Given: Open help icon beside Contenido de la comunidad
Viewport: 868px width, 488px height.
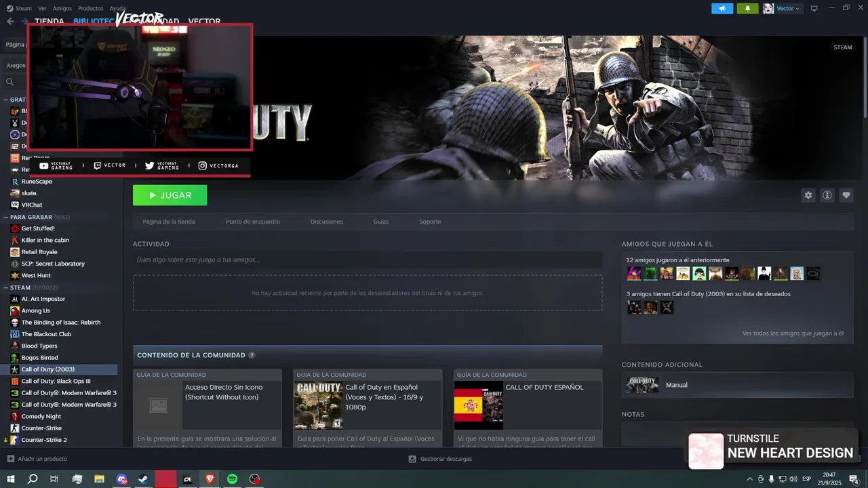Looking at the screenshot, I should [x=252, y=355].
